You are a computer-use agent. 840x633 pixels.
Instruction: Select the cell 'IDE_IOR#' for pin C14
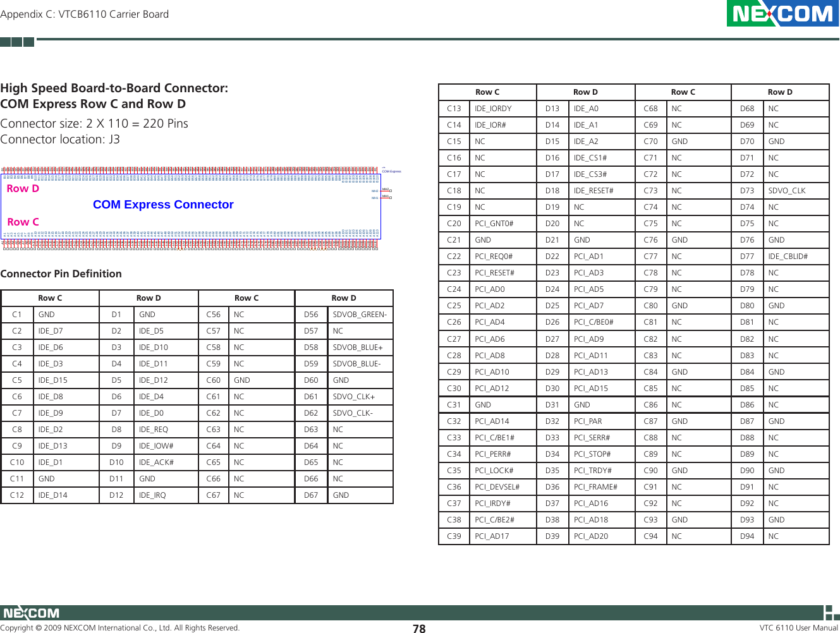coord(502,125)
